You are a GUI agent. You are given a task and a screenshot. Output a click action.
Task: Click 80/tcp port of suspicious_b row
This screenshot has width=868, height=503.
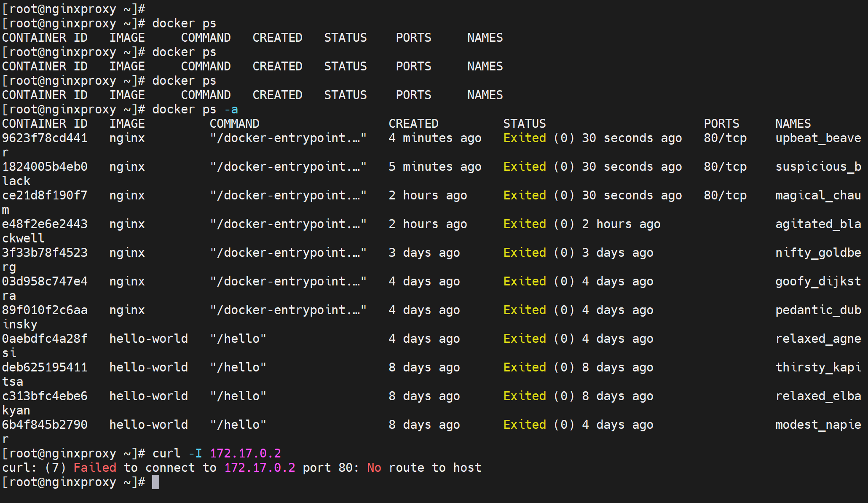point(725,167)
